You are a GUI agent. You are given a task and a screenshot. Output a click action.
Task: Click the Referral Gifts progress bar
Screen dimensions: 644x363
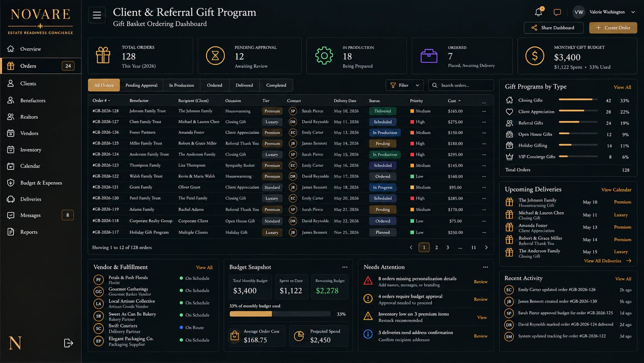[x=578, y=122]
